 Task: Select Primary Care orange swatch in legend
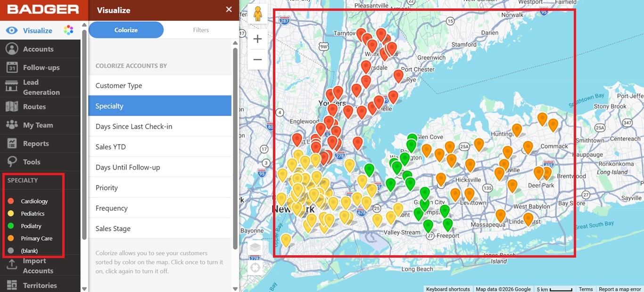(x=11, y=238)
